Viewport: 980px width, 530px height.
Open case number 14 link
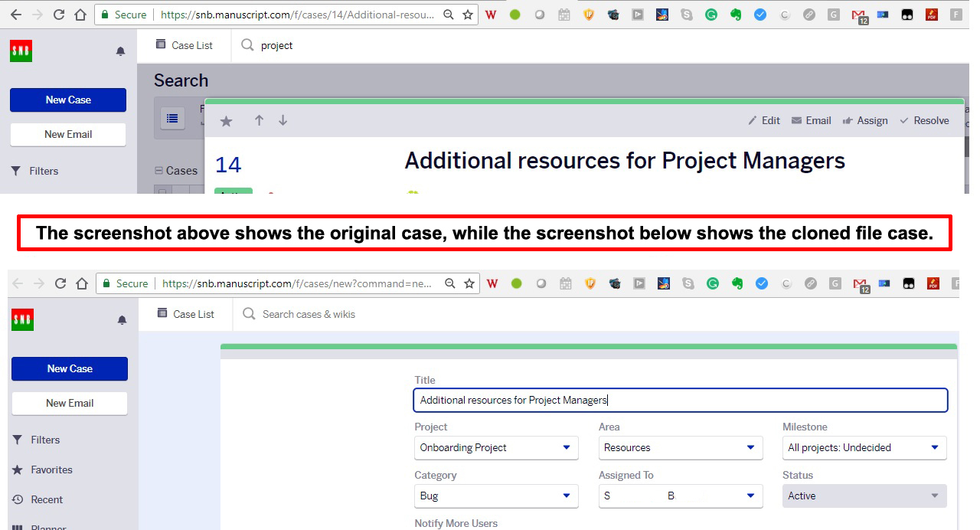(x=228, y=165)
